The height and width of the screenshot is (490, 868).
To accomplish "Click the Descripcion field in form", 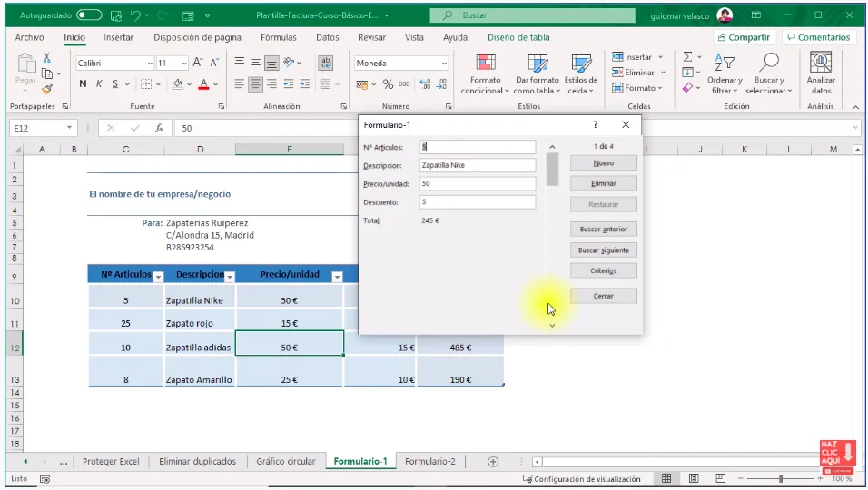I will pos(478,165).
